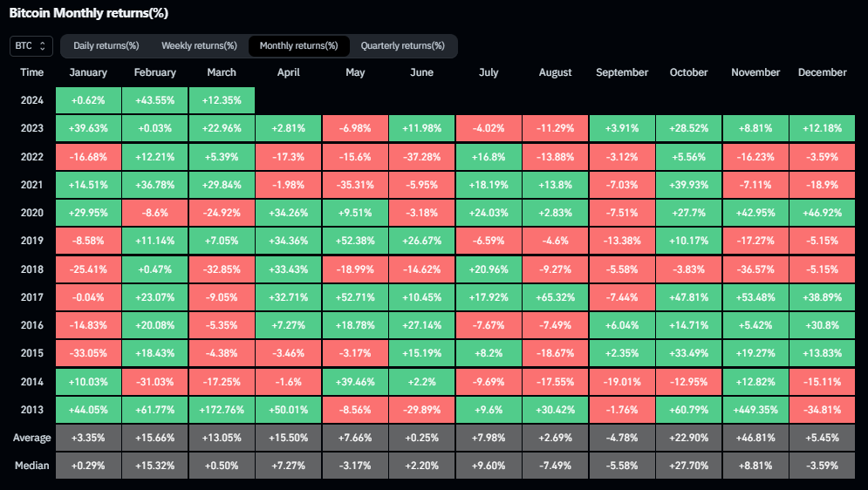
Task: Select the 2024 February +43.55% cell
Action: tap(155, 100)
